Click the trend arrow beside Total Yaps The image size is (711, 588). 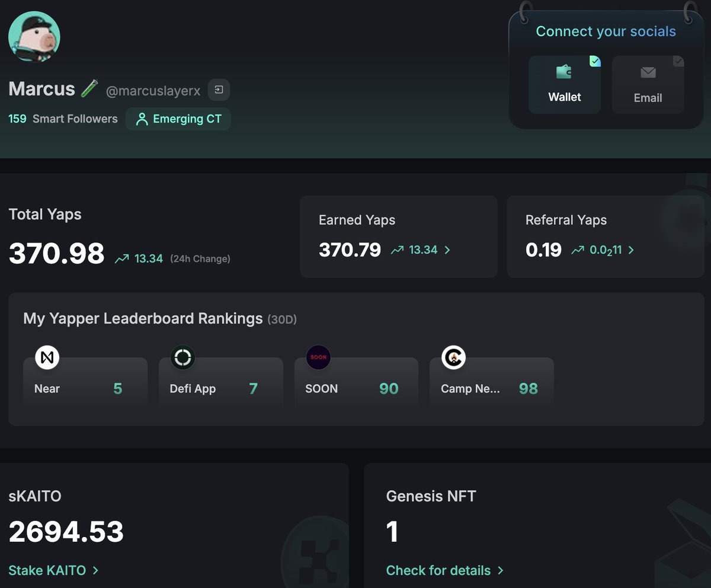click(122, 258)
